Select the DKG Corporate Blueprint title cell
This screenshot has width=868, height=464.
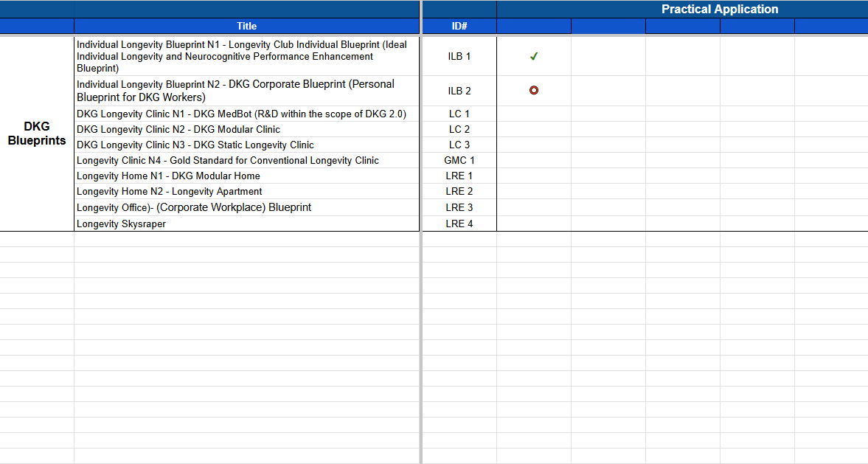tap(246, 91)
